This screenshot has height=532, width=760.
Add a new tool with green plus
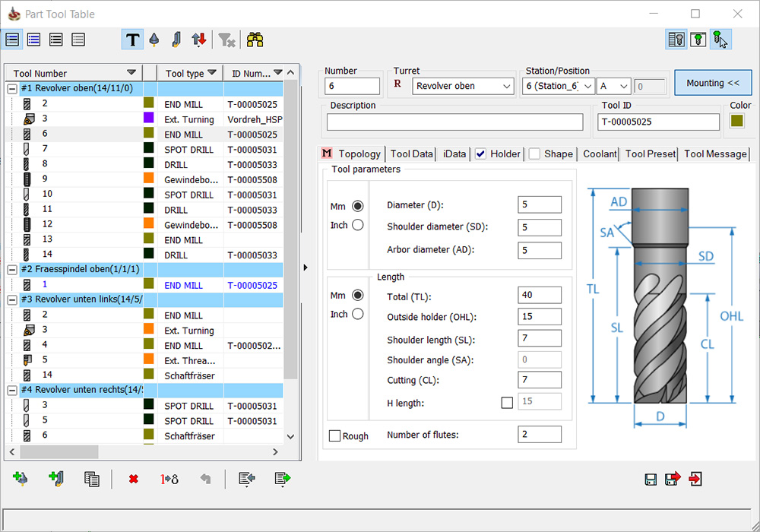[20, 479]
